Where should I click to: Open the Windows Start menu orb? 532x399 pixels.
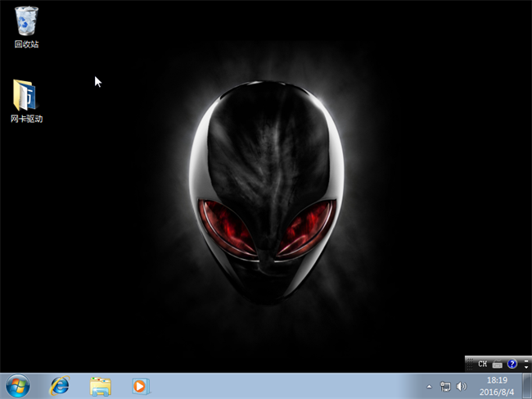18,386
